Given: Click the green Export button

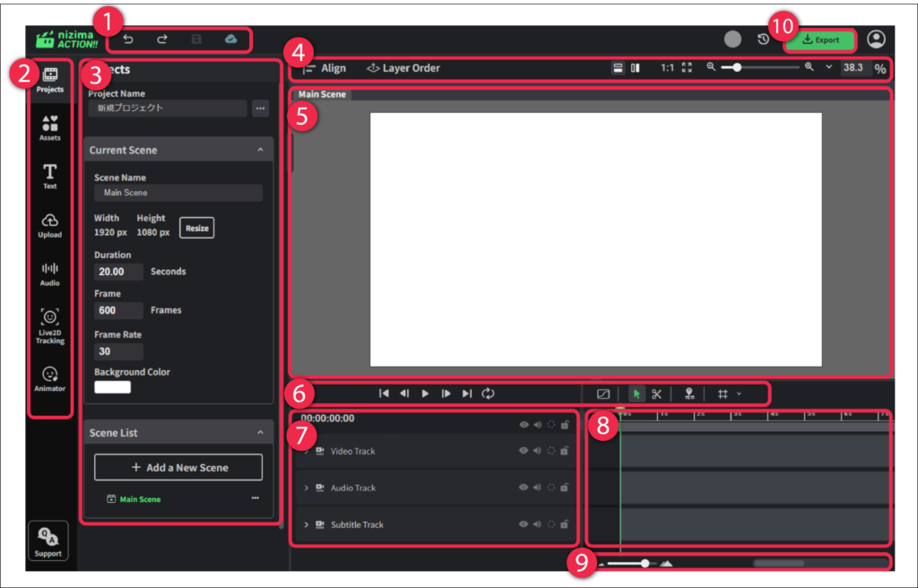Looking at the screenshot, I should [x=820, y=39].
